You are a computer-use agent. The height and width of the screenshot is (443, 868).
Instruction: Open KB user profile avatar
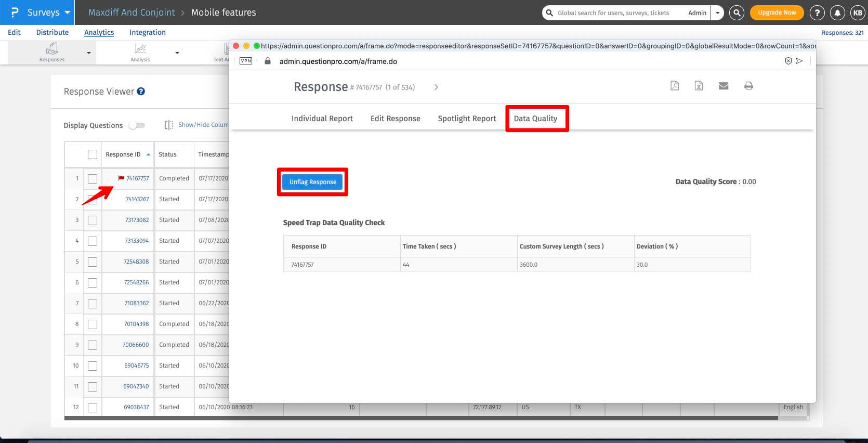857,13
